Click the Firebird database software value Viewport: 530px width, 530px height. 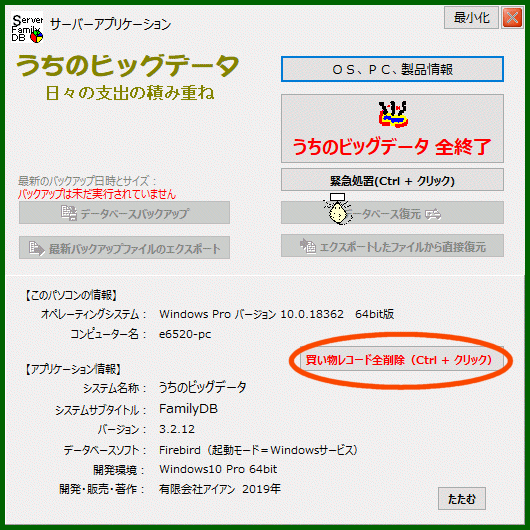[x=259, y=450]
